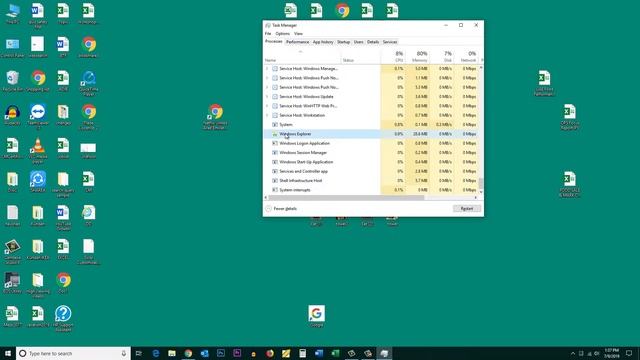
Task: Expand Service Host: Windows Update row
Action: (267, 97)
